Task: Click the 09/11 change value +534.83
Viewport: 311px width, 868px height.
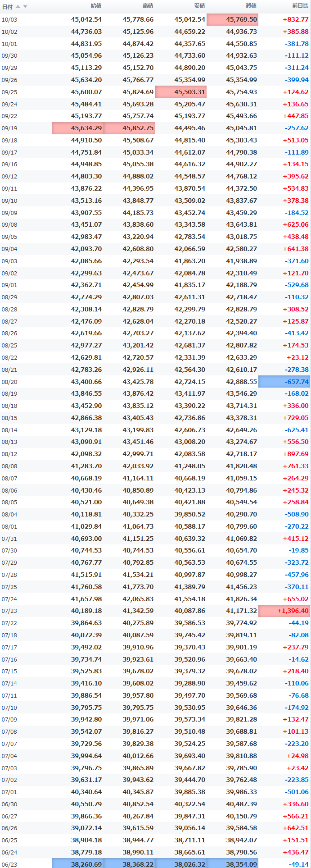Action: (296, 188)
